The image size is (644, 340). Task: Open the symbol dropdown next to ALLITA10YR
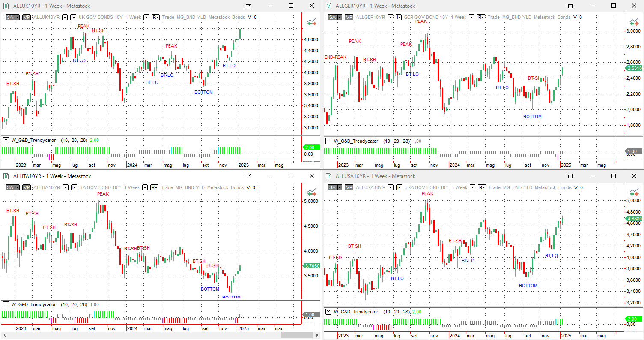coord(66,187)
